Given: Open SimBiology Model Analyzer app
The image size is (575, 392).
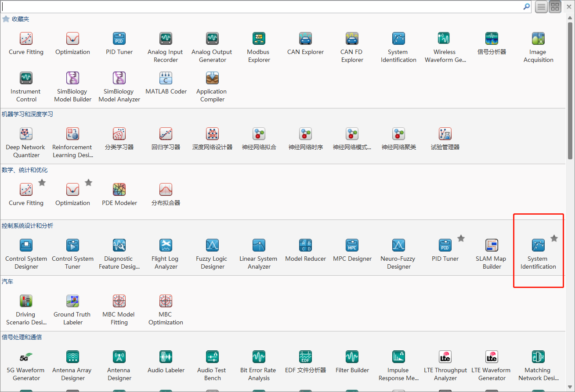Looking at the screenshot, I should tap(119, 87).
